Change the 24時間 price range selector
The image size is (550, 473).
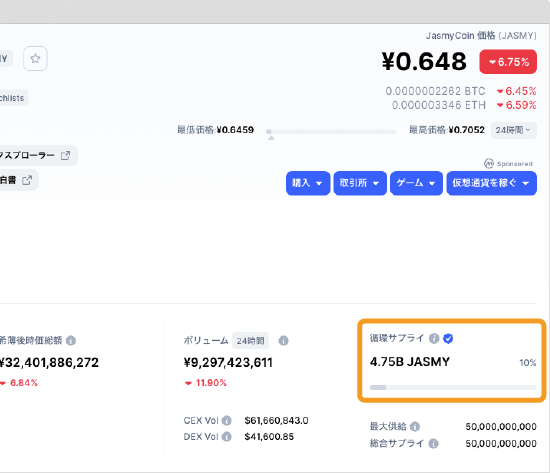[x=514, y=130]
